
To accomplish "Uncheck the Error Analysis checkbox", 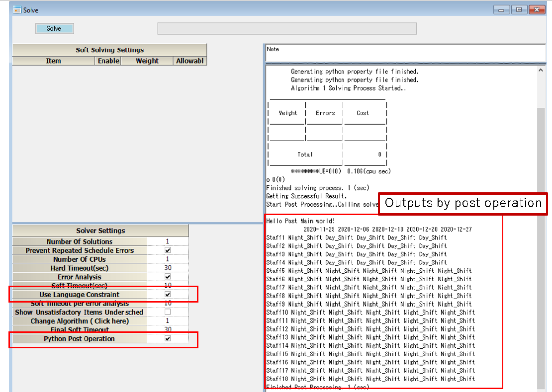I will pyautogui.click(x=168, y=277).
